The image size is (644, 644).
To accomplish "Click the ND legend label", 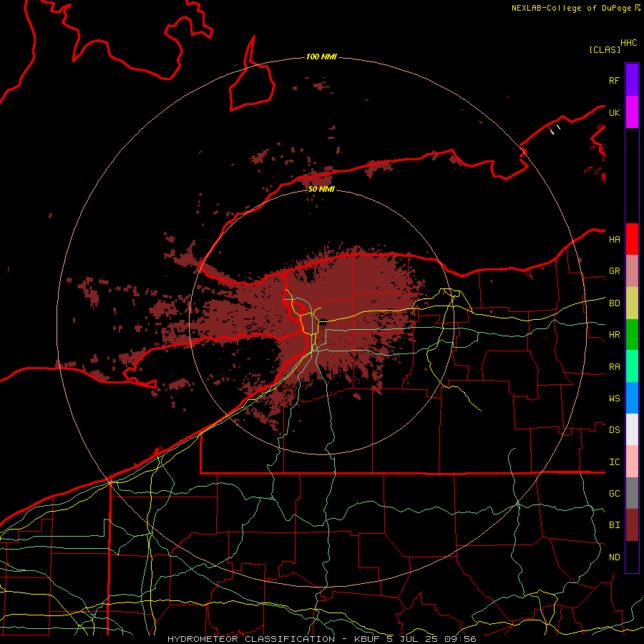I will [615, 557].
